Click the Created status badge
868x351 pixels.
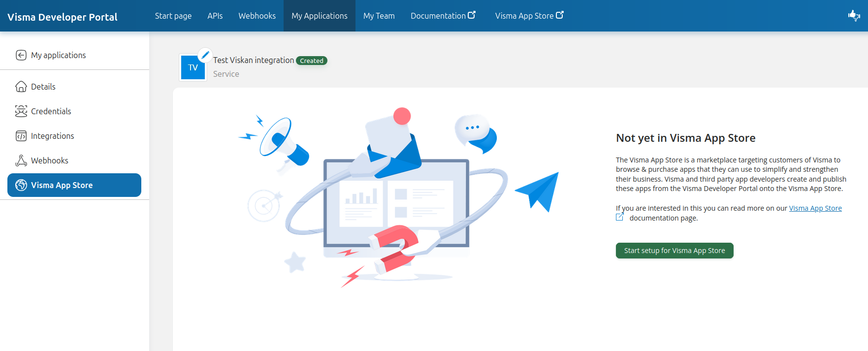(312, 61)
